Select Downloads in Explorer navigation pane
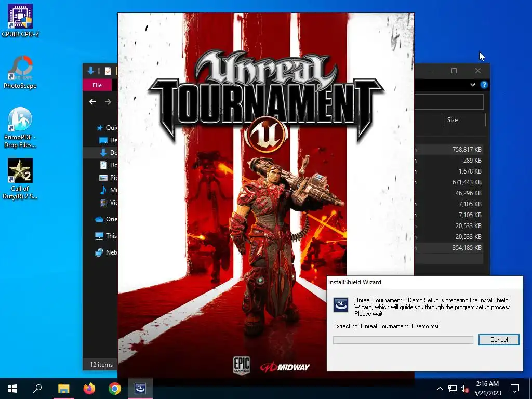This screenshot has width=532, height=399. coord(100,153)
